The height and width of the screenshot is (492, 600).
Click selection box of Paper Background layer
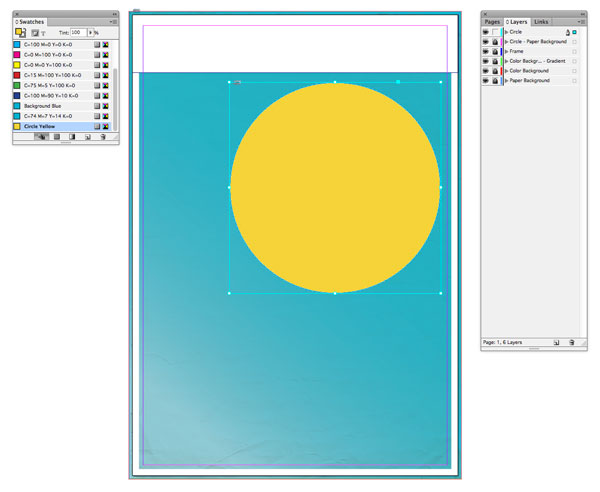[x=574, y=81]
